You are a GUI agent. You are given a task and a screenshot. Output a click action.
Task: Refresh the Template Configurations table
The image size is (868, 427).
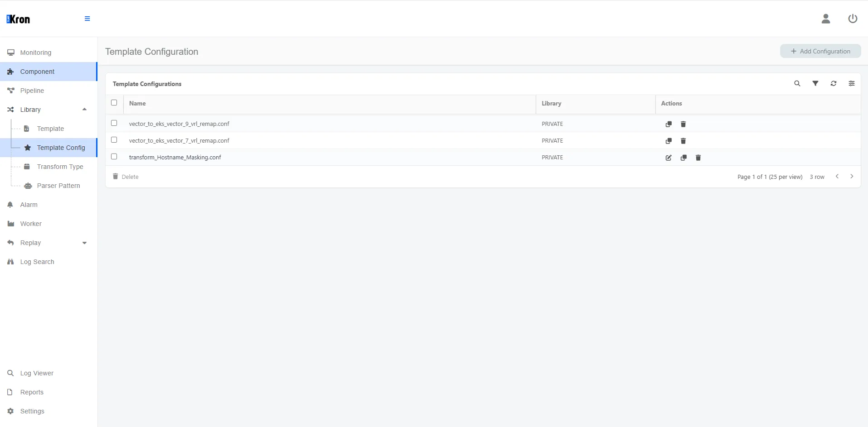click(834, 83)
